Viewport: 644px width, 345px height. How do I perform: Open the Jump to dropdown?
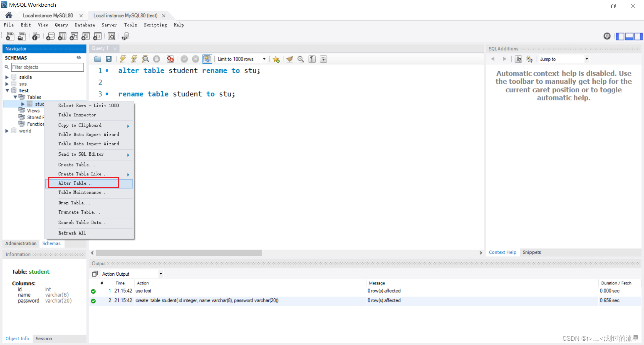point(587,59)
